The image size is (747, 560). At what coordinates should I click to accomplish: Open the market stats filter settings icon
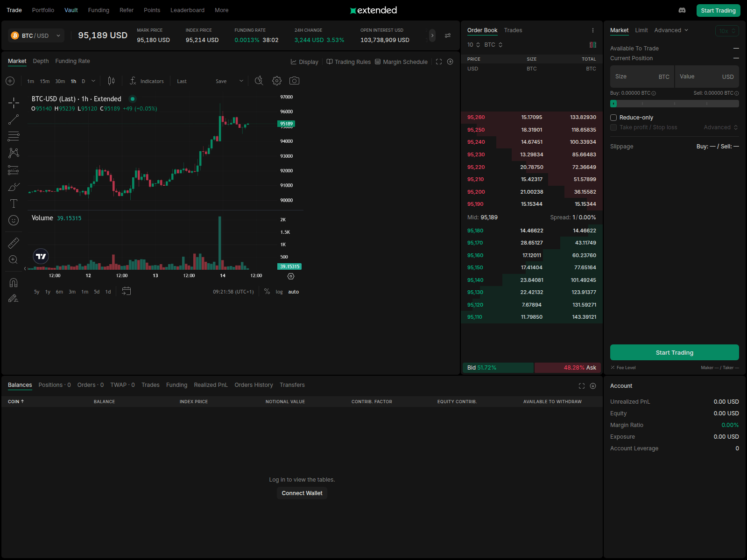(448, 35)
